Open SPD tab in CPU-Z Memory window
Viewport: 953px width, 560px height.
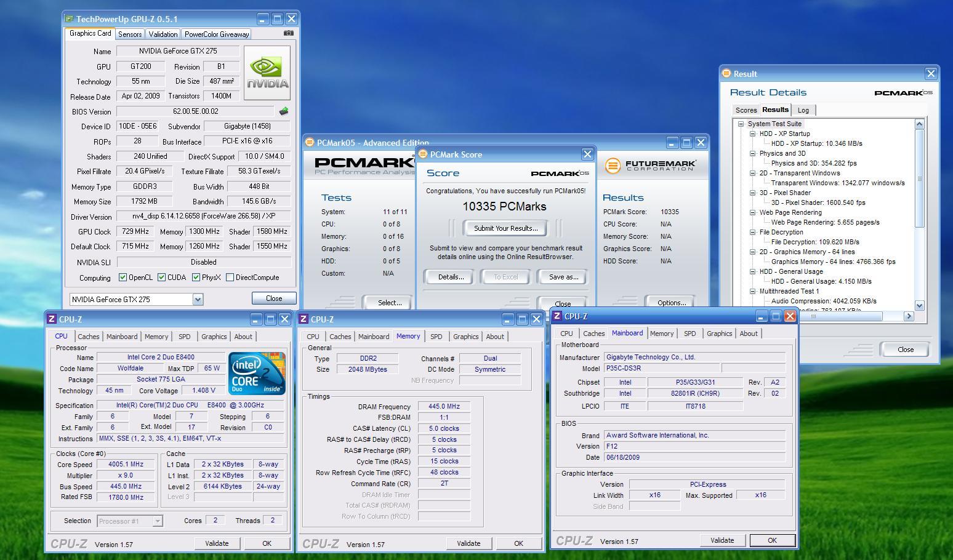coord(436,337)
